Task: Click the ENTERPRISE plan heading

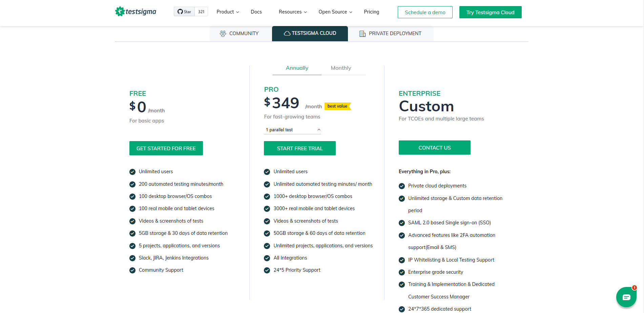Action: [x=419, y=93]
